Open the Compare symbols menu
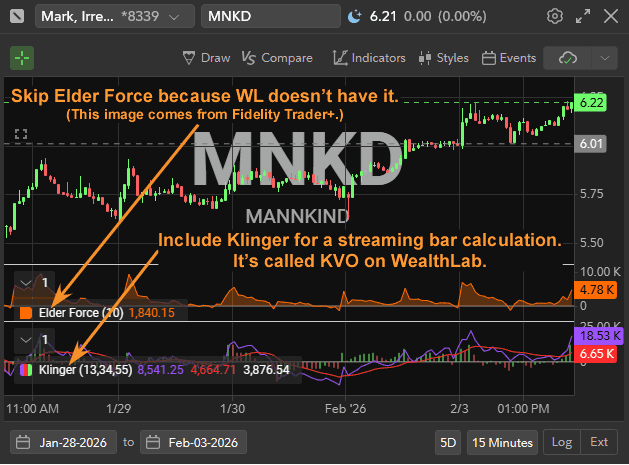Viewport: 629px width, 465px height. click(277, 58)
